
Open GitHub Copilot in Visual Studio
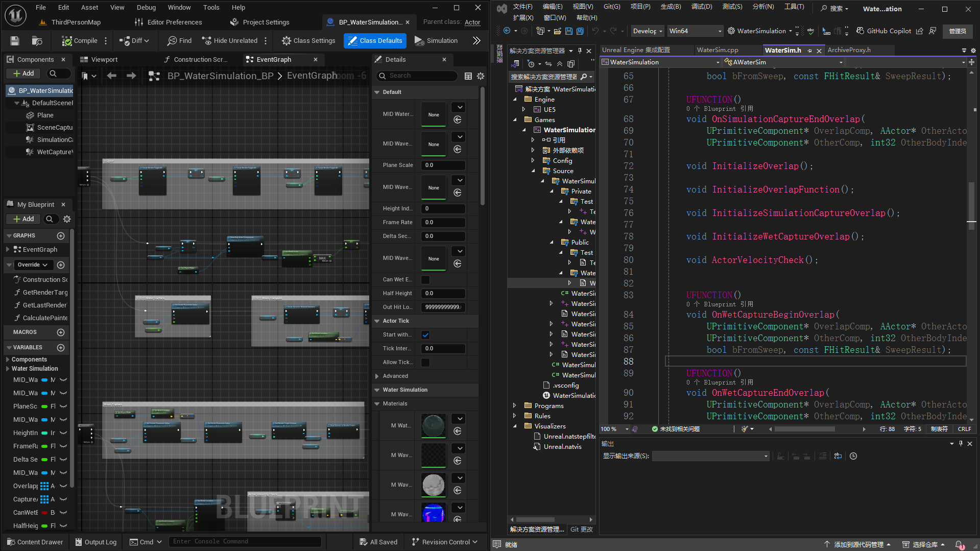click(883, 31)
